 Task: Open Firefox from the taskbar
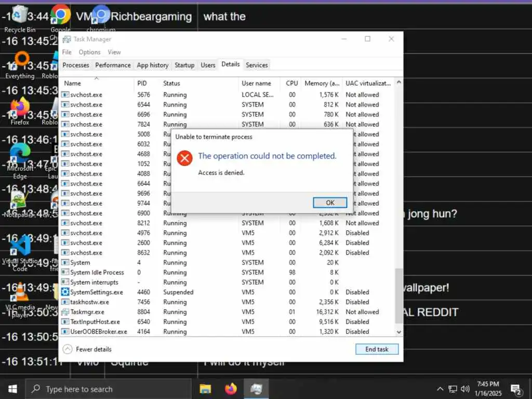click(231, 389)
